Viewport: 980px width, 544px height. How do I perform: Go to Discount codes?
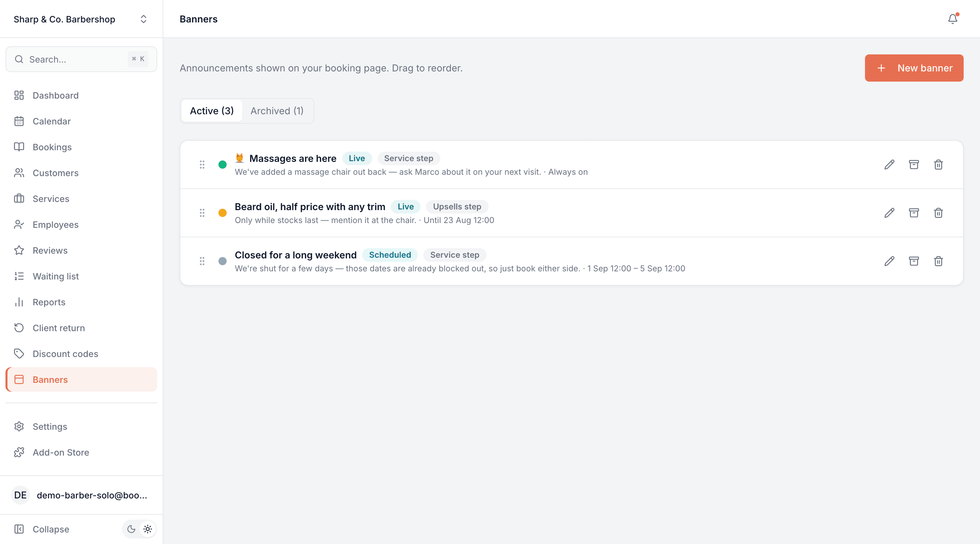pyautogui.click(x=81, y=354)
